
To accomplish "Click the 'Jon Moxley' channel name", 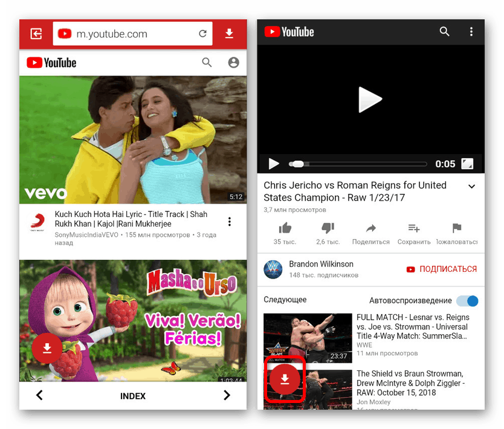I will point(373,402).
